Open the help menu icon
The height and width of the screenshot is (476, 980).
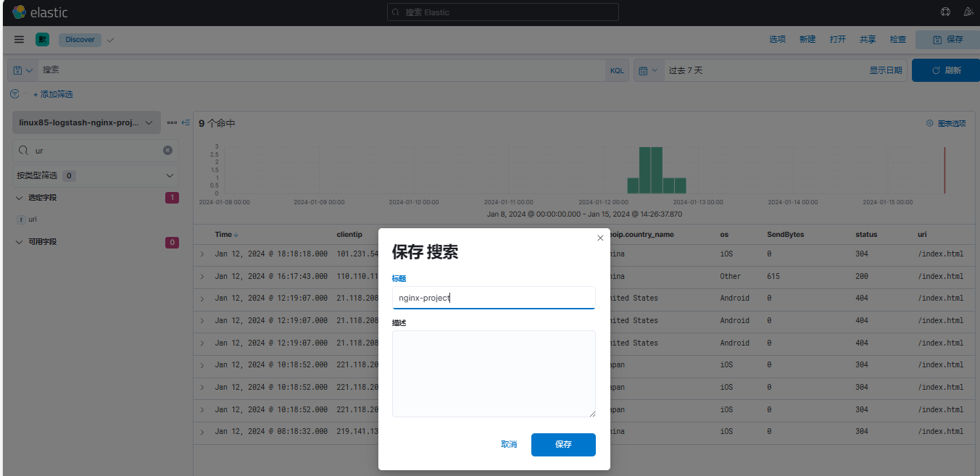[x=944, y=12]
